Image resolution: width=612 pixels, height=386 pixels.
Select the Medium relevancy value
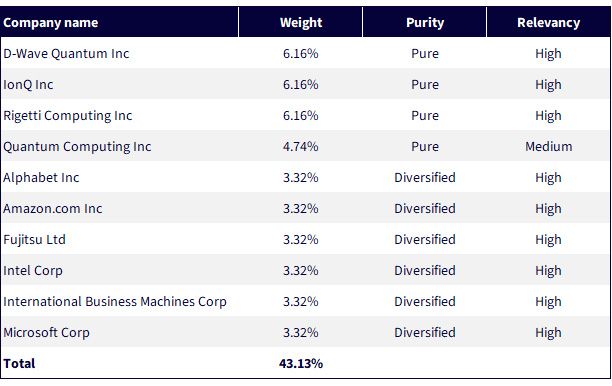548,147
